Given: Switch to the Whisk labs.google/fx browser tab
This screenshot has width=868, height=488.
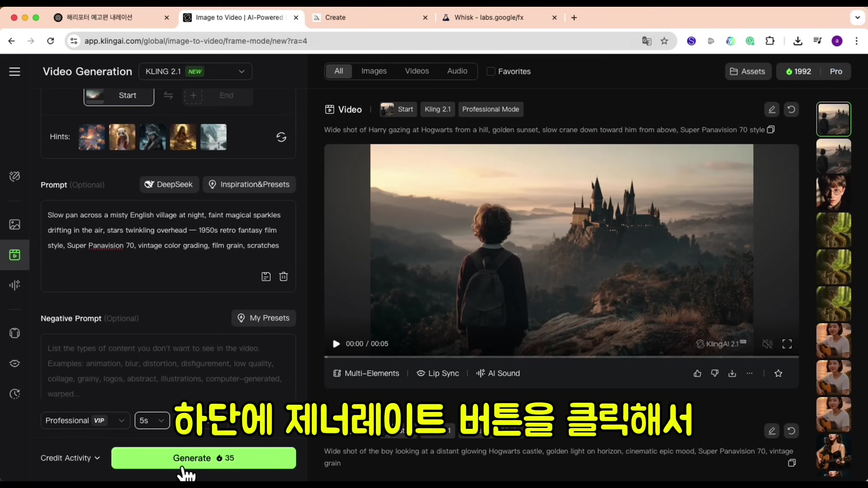Looking at the screenshot, I should click(499, 17).
